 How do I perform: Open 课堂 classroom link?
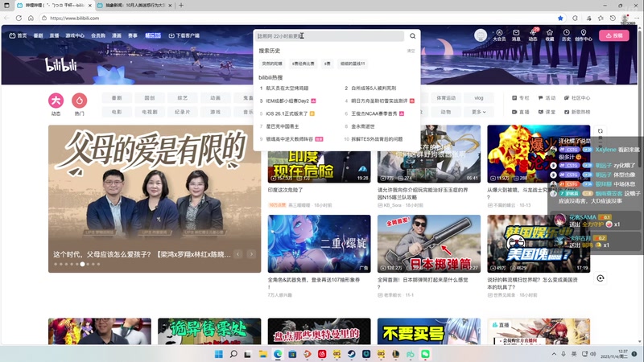click(547, 112)
